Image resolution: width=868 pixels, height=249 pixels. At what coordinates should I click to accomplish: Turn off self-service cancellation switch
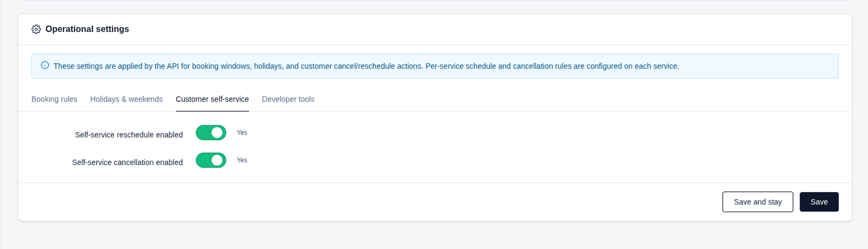point(211,160)
